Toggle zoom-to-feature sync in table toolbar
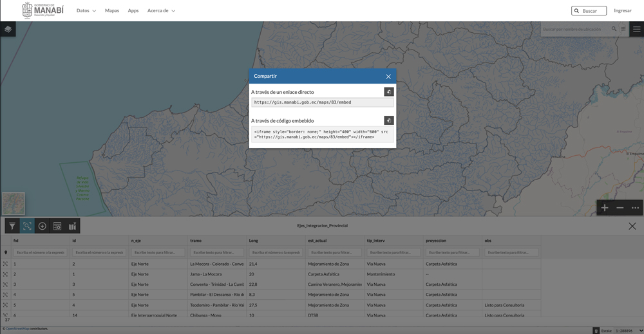644x334 pixels. click(x=27, y=226)
